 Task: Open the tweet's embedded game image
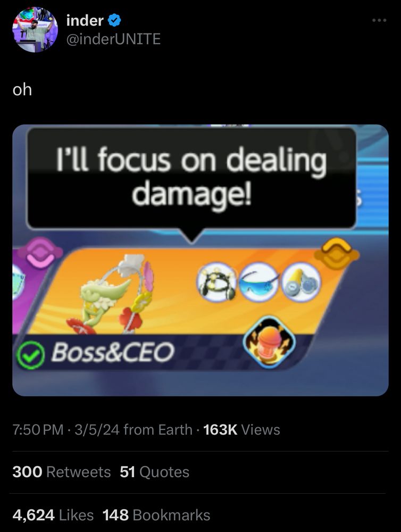tap(200, 260)
